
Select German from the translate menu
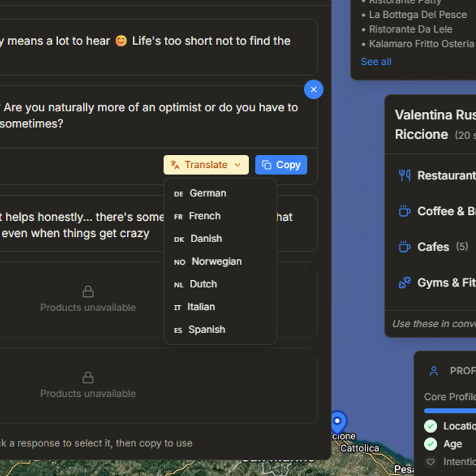point(208,193)
